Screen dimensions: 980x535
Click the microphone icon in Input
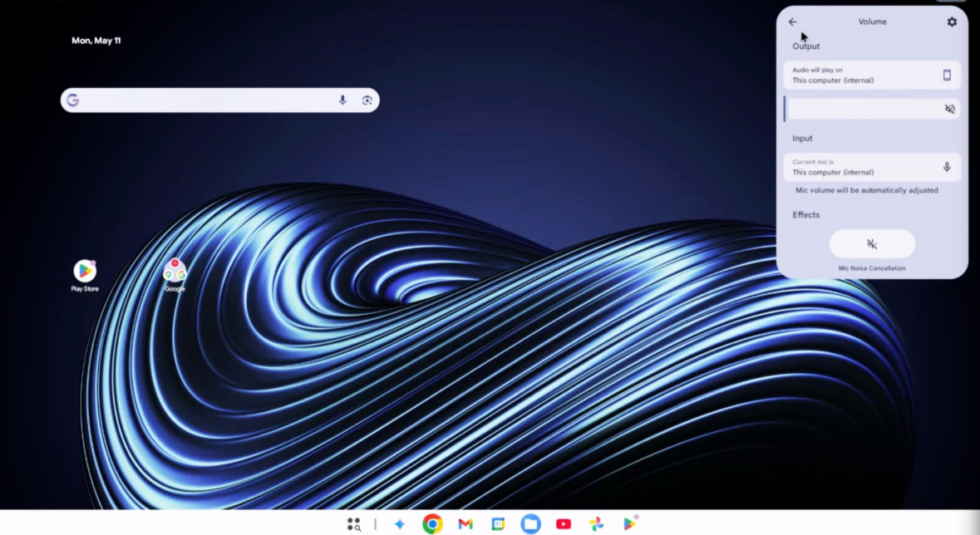(947, 167)
